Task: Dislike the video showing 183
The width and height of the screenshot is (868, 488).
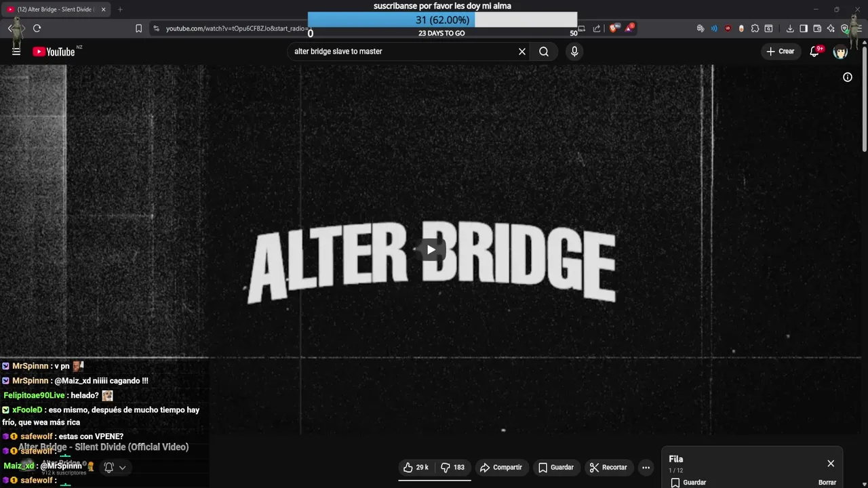Action: coord(452,468)
